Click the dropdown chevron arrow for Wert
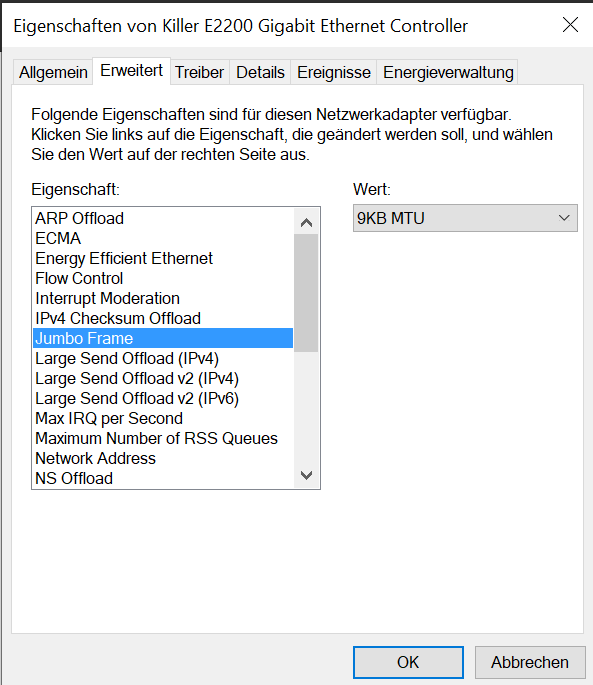The width and height of the screenshot is (593, 685). click(564, 218)
